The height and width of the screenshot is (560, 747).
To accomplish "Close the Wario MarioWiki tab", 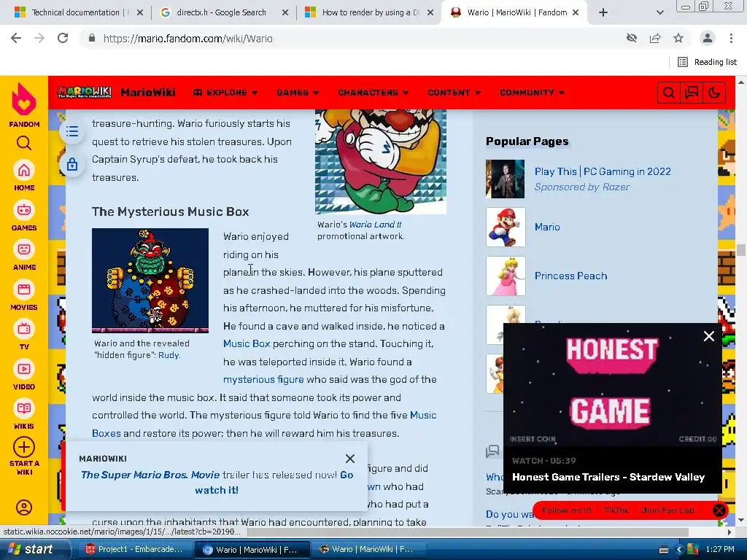I will [576, 12].
